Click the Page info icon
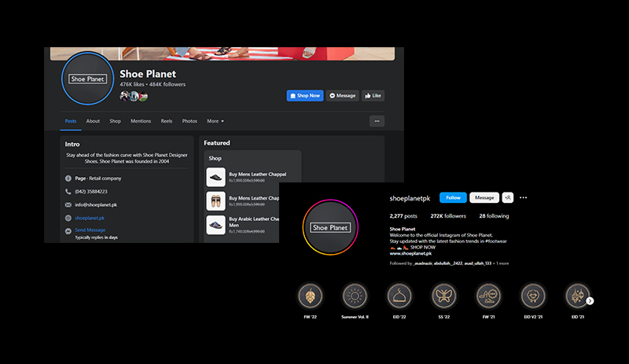Image resolution: width=629 pixels, height=364 pixels. [x=68, y=178]
